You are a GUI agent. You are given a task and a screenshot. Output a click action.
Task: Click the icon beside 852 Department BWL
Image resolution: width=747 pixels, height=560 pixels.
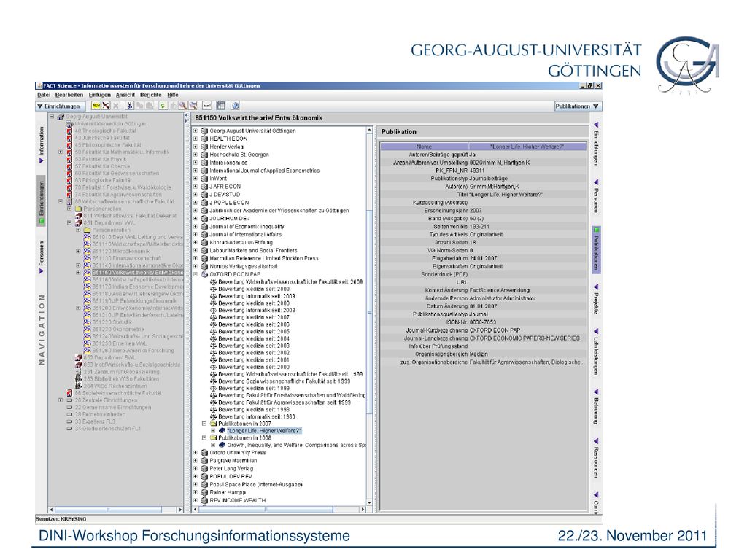coord(79,357)
